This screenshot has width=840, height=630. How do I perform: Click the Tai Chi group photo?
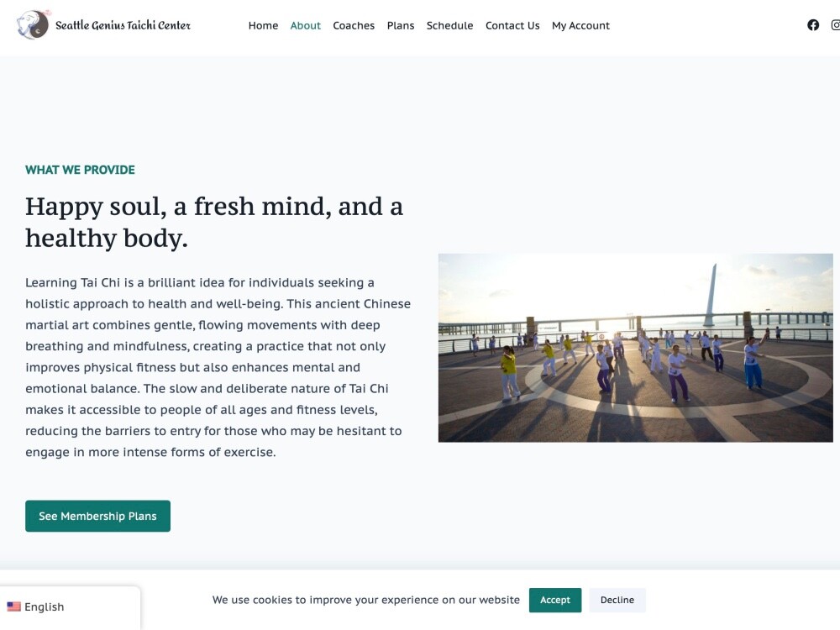[635, 348]
